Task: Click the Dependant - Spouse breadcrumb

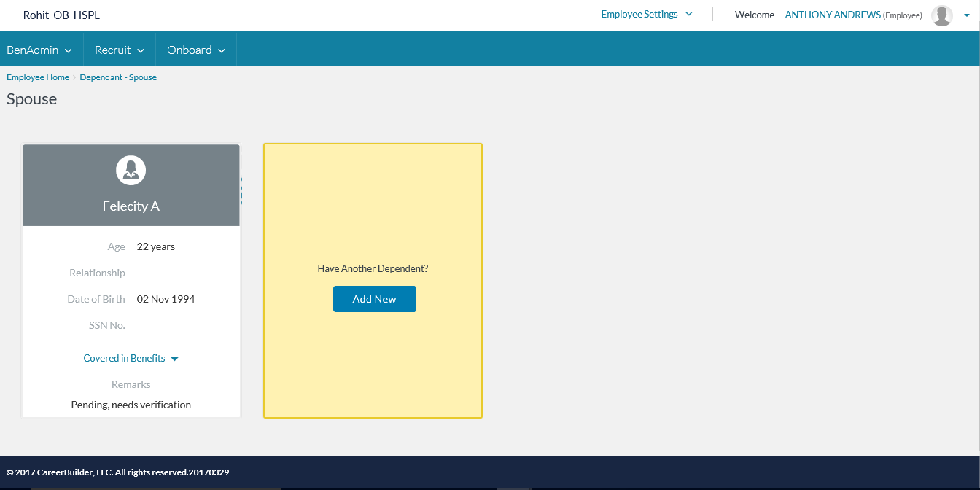Action: pyautogui.click(x=118, y=77)
